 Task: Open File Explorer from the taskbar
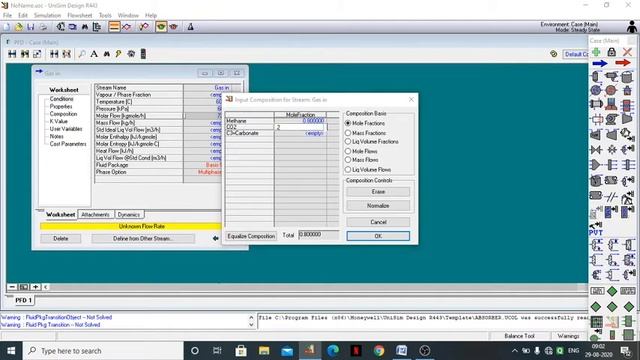[264, 351]
